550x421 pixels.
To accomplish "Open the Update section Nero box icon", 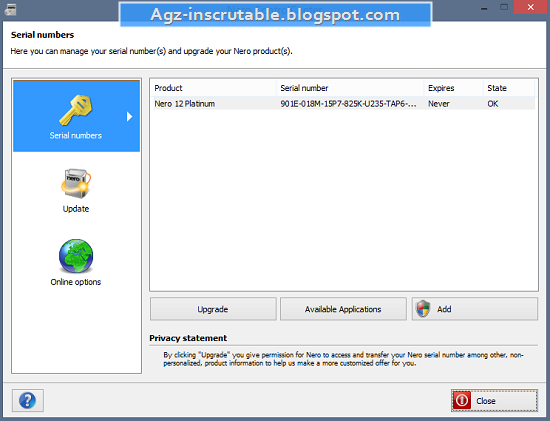I will point(76,184).
